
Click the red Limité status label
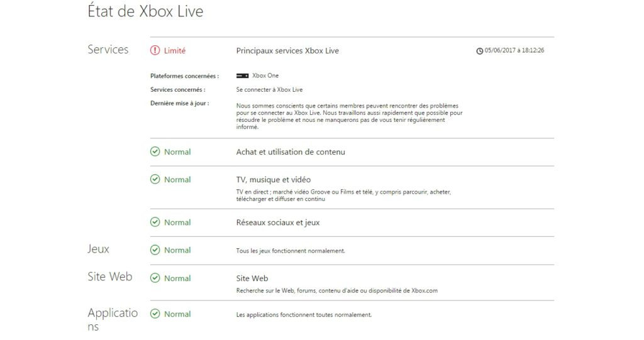pos(175,51)
